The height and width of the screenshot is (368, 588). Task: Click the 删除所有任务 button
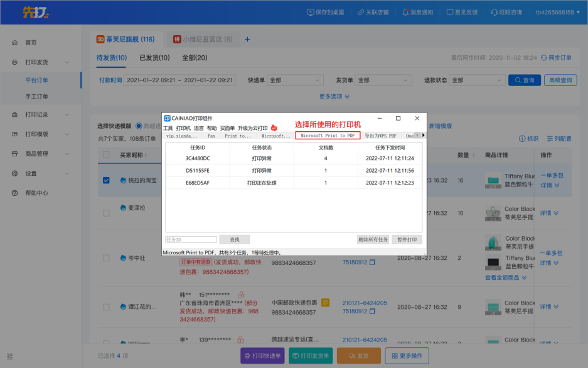click(373, 239)
